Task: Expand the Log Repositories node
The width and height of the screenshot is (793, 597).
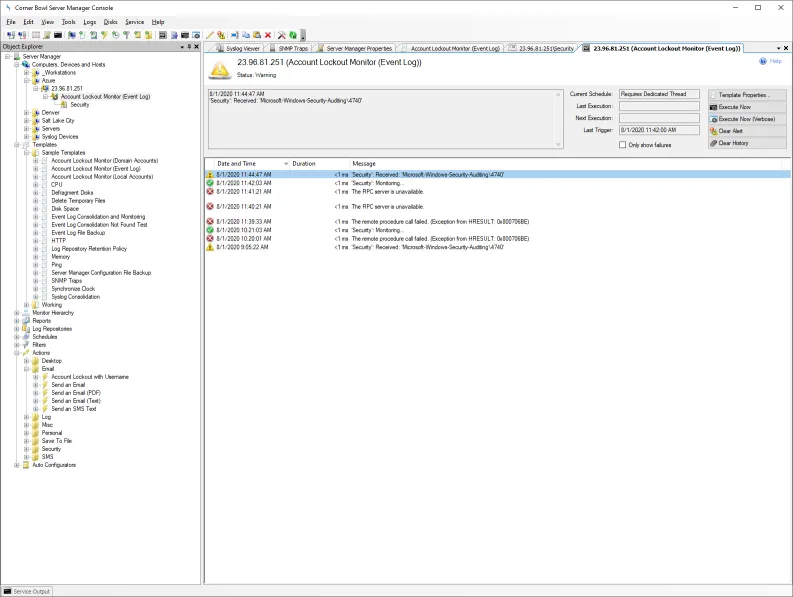Action: [x=17, y=329]
